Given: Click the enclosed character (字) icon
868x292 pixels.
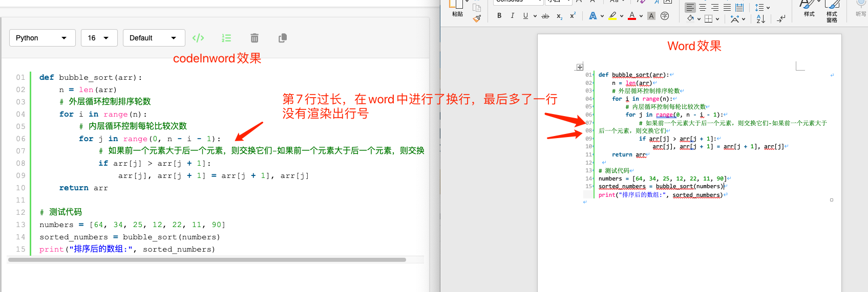Looking at the screenshot, I should (x=665, y=16).
